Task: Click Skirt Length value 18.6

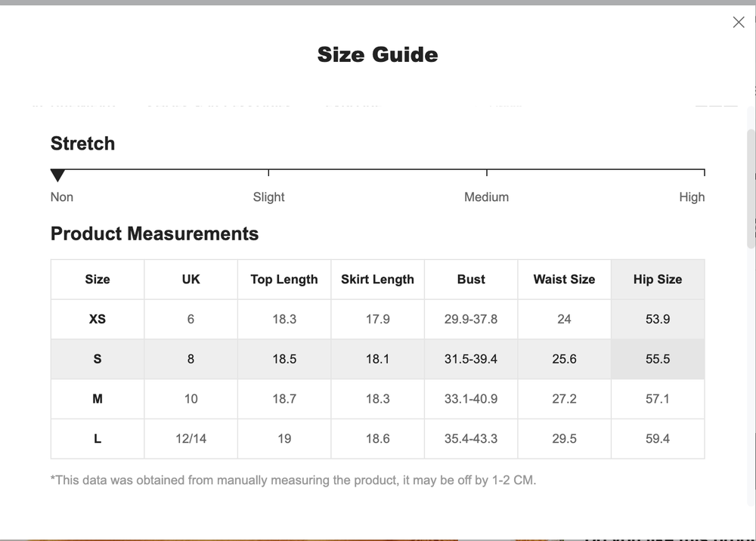Action: click(x=377, y=439)
